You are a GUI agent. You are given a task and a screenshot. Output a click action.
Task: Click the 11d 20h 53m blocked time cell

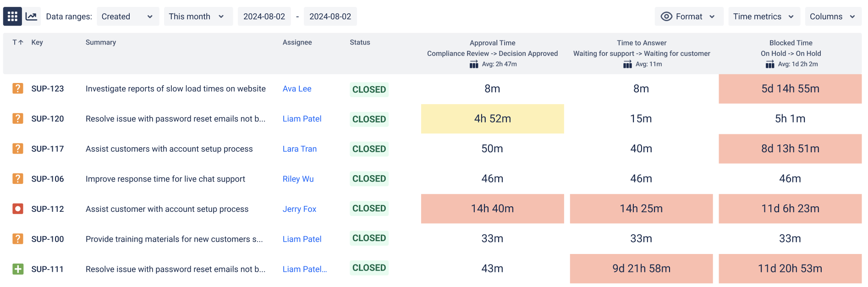791,269
